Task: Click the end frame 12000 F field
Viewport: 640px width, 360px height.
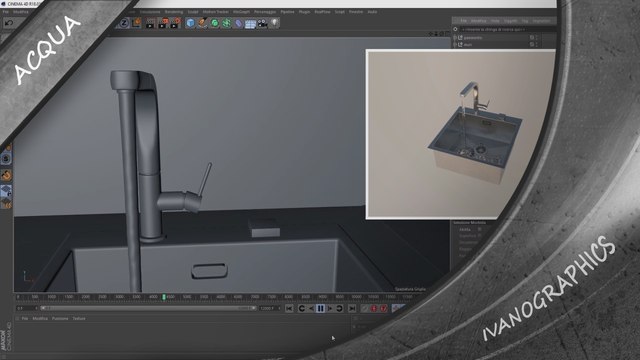Action: pos(270,308)
